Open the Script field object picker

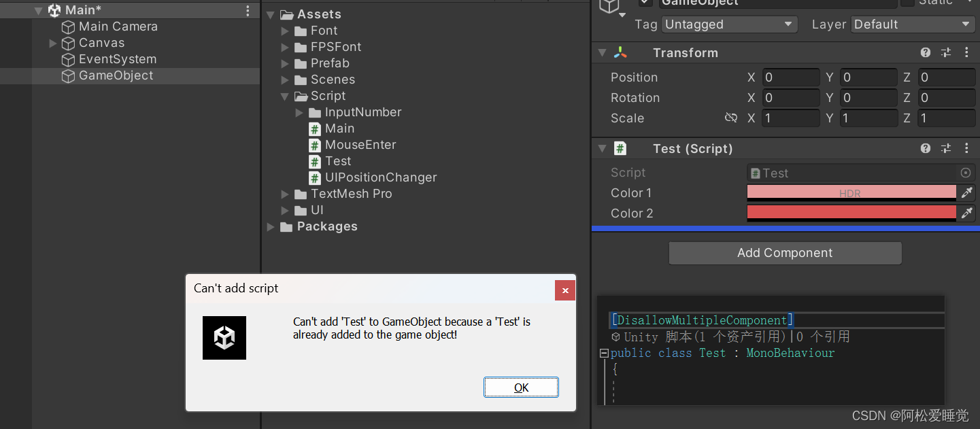tap(966, 173)
